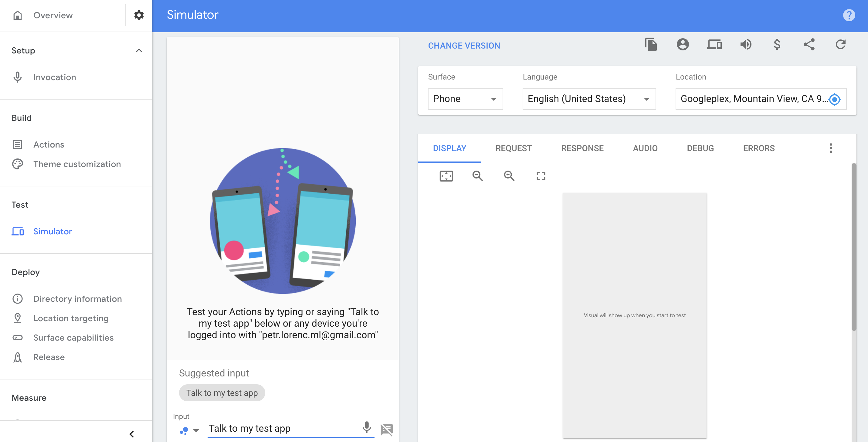868x442 pixels.
Task: Click the phone preview placeholder
Action: point(635,316)
